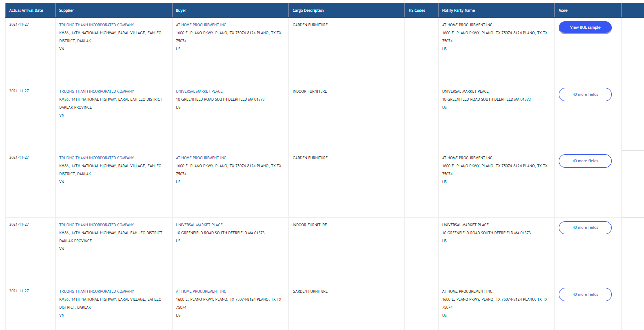Show '40 more fields' in fourth row

[585, 227]
